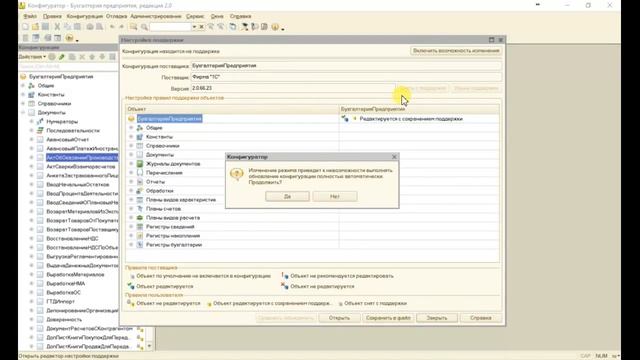Click the question mark icon in Конфигуратор dialog

[236, 174]
